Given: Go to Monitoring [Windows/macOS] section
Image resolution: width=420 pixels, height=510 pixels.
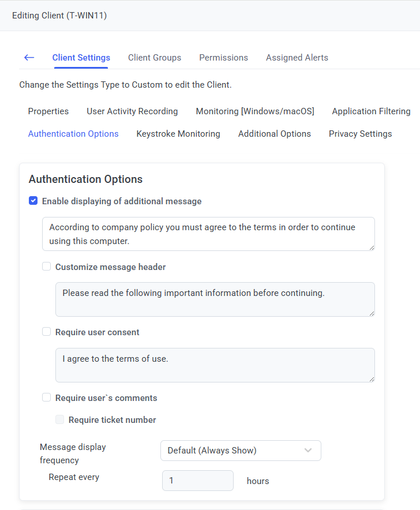Looking at the screenshot, I should [254, 111].
